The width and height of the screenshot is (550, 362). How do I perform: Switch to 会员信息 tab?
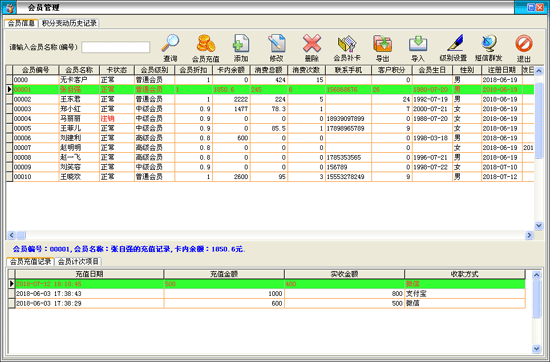pos(21,23)
